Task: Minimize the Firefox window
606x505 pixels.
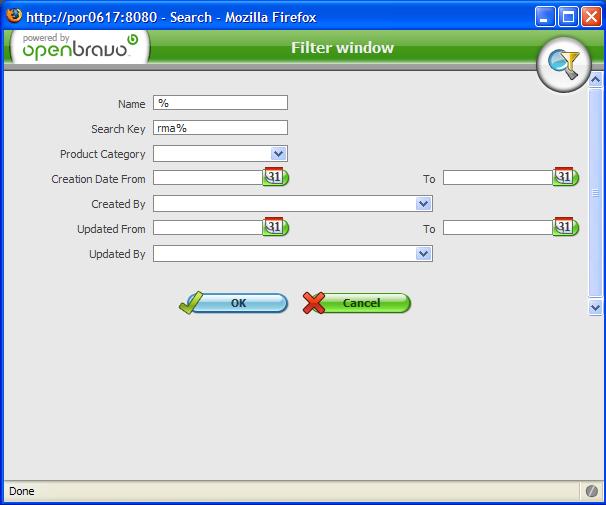Action: coord(545,17)
